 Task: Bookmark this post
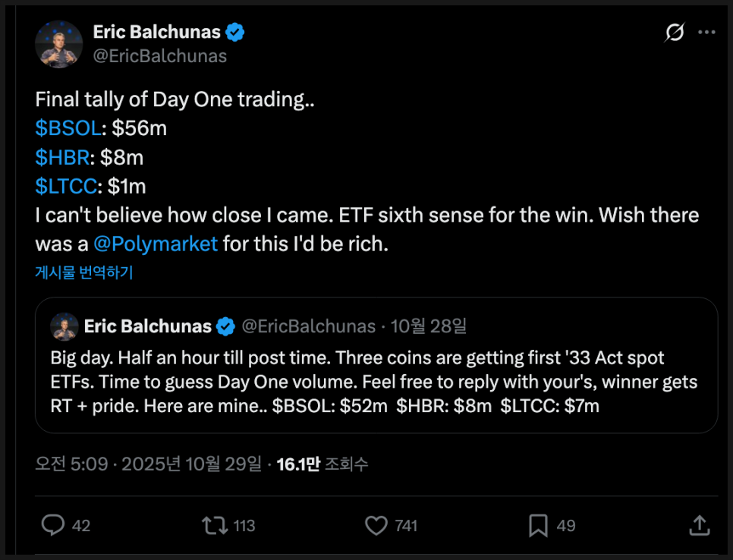pos(538,525)
